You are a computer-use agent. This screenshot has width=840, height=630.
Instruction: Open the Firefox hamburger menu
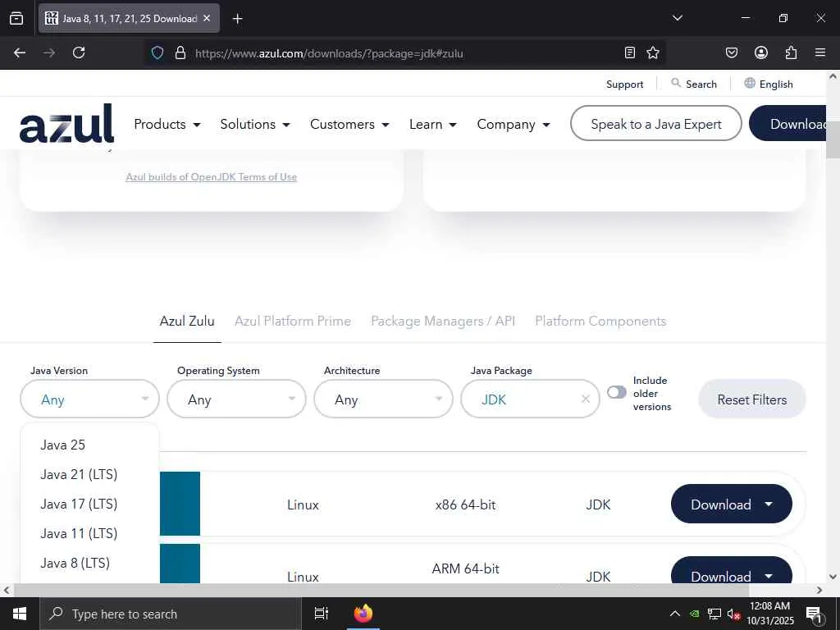pyautogui.click(x=820, y=52)
